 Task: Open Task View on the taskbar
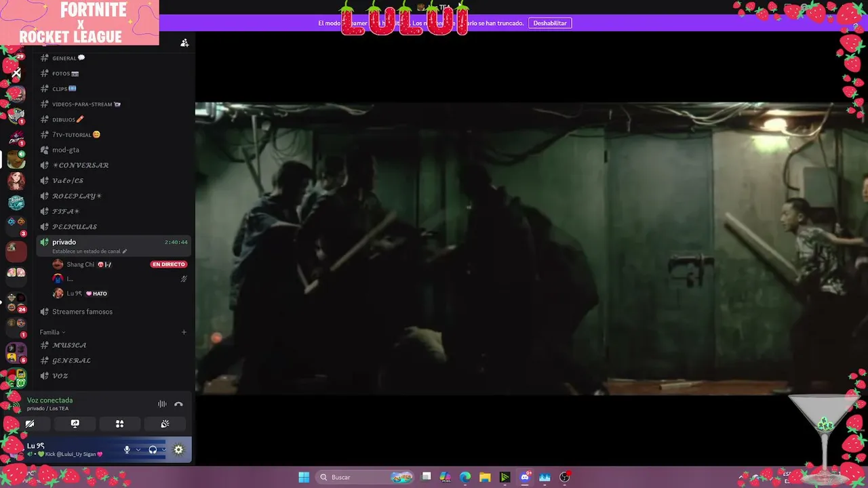[427, 477]
